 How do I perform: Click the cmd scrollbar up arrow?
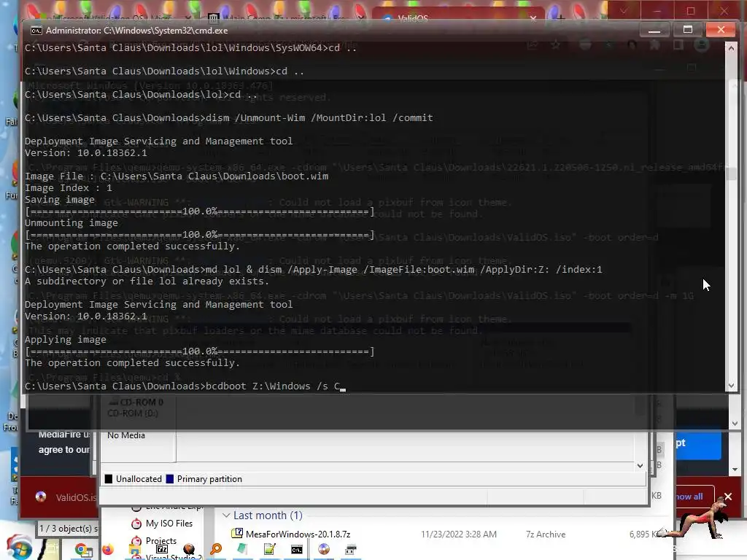731,47
